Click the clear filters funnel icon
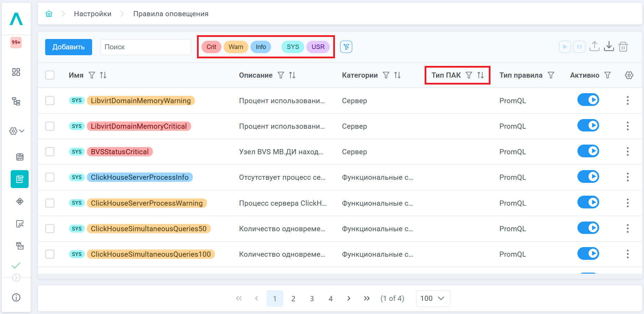This screenshot has height=314, width=644. 346,47
